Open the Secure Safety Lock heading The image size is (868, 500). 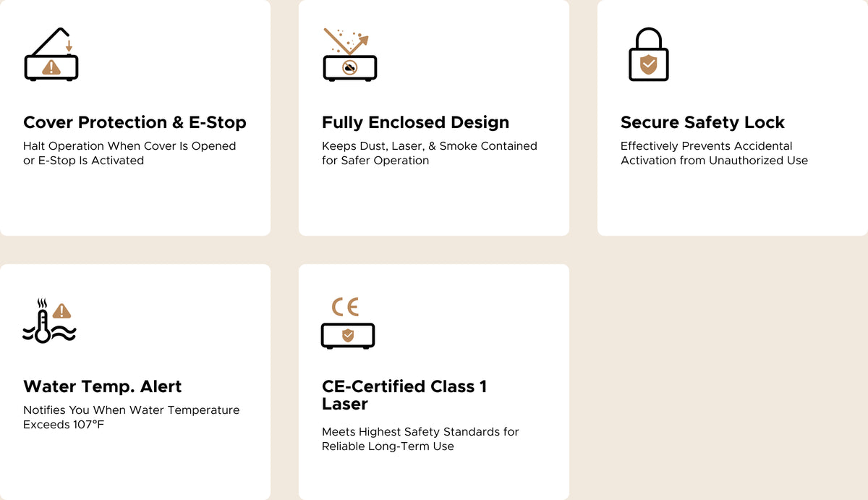point(702,122)
